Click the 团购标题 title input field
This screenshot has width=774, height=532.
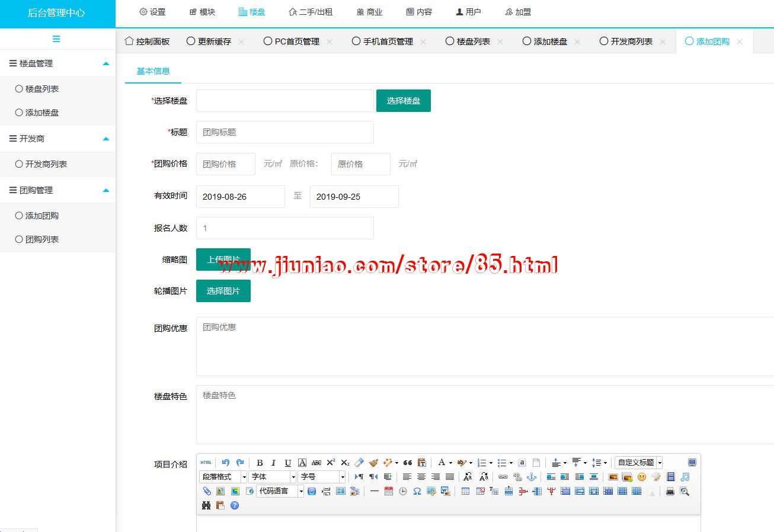(x=284, y=132)
